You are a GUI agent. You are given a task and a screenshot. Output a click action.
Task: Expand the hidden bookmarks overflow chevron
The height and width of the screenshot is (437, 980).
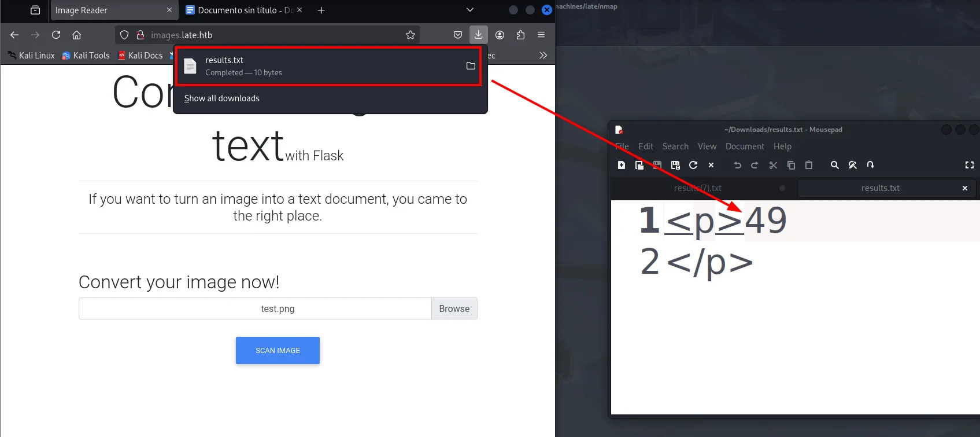coord(543,56)
